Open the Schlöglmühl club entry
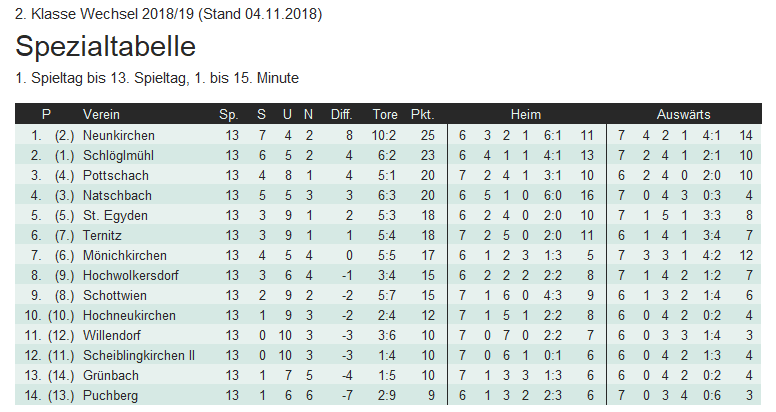Screen dimensions: 776x412 click(x=120, y=155)
